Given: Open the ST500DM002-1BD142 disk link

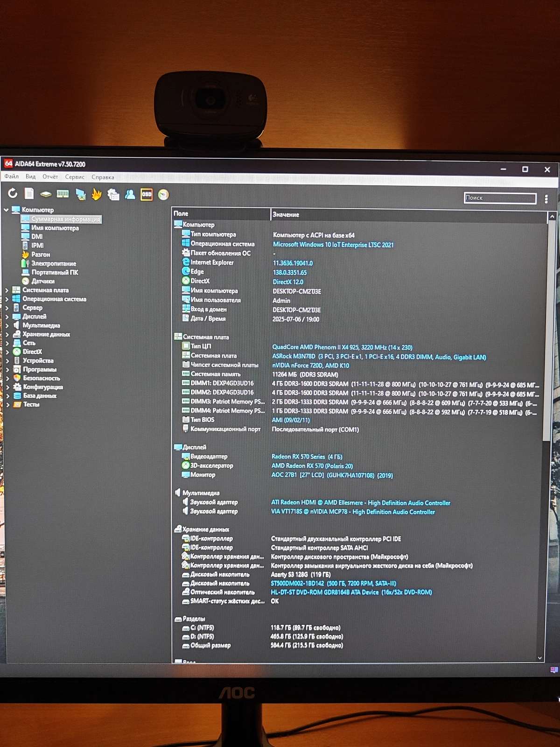Looking at the screenshot, I should coord(333,583).
